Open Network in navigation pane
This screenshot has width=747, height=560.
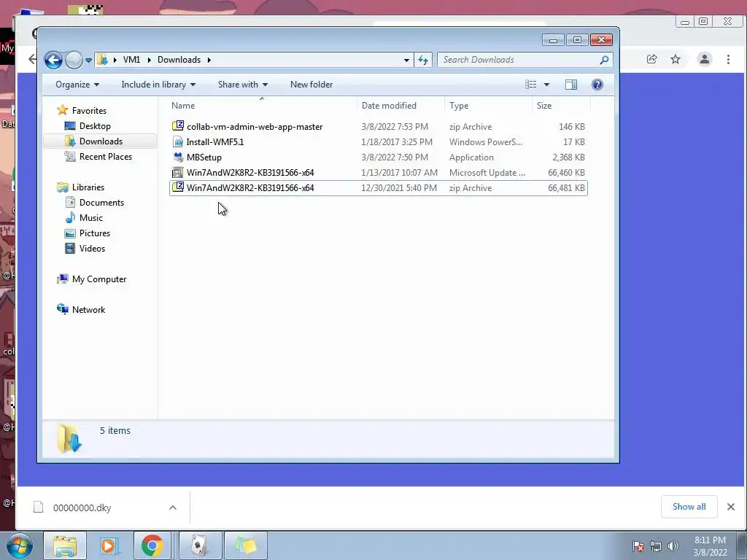click(x=88, y=309)
